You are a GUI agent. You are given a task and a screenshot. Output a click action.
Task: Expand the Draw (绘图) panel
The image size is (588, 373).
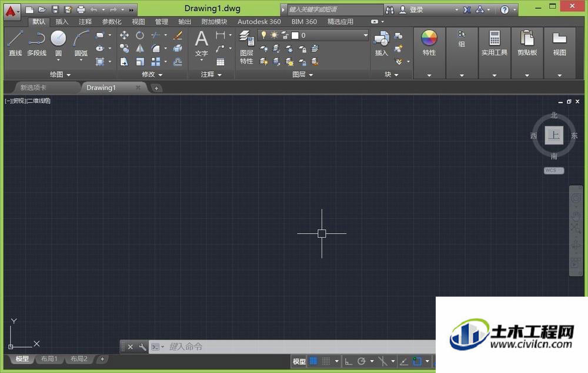pyautogui.click(x=60, y=75)
